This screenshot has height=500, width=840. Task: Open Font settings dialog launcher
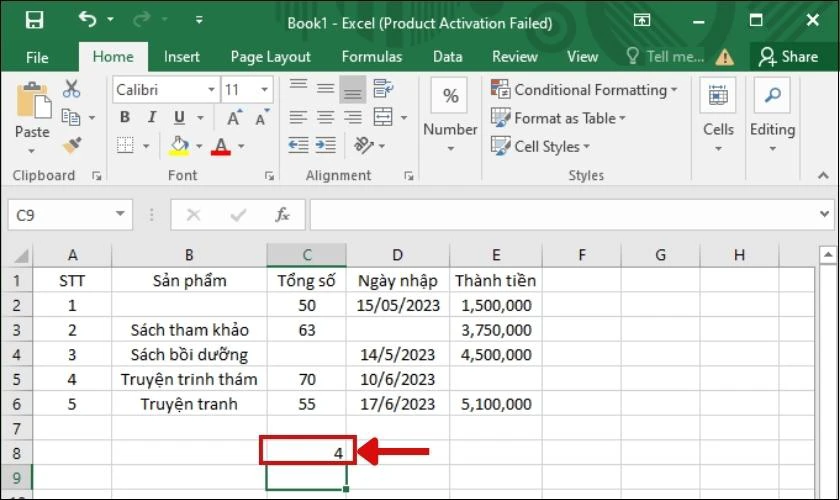(x=269, y=176)
